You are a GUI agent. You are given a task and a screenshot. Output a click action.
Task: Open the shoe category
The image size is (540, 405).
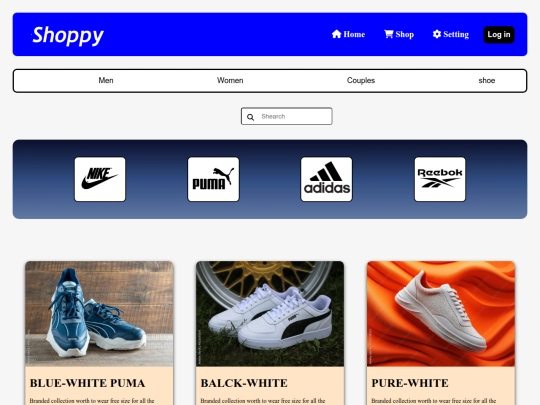pyautogui.click(x=487, y=80)
